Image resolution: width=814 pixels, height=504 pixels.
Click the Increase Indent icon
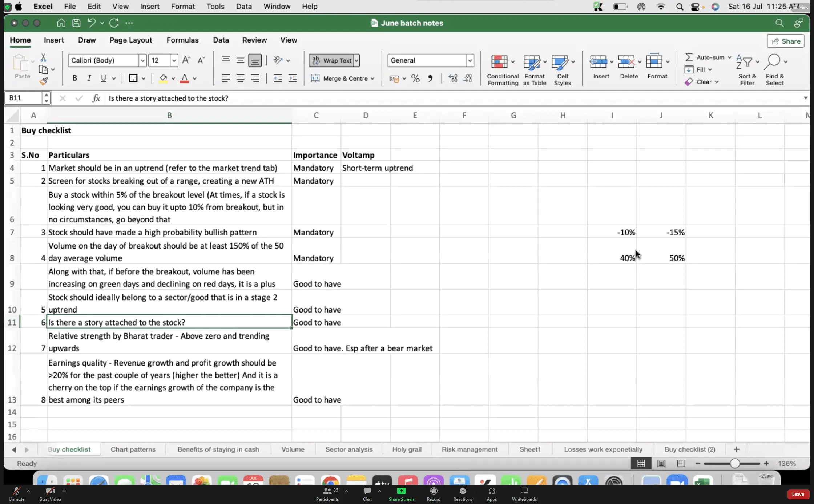(293, 78)
